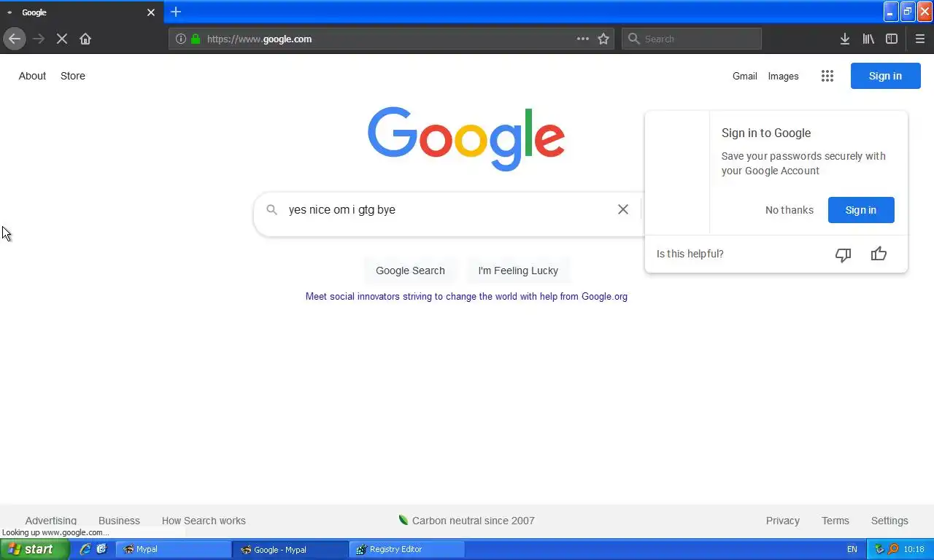Clear the search query with the X
Screen dimensions: 934x560
click(x=623, y=209)
